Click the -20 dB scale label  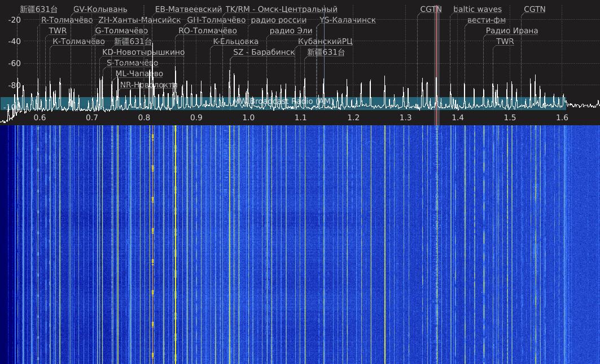[15, 20]
